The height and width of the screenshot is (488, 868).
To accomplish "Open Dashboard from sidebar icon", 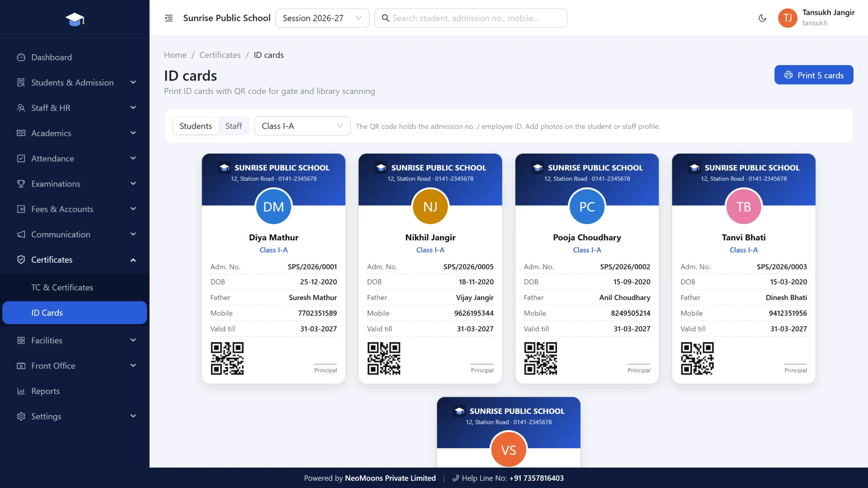I will click(21, 57).
